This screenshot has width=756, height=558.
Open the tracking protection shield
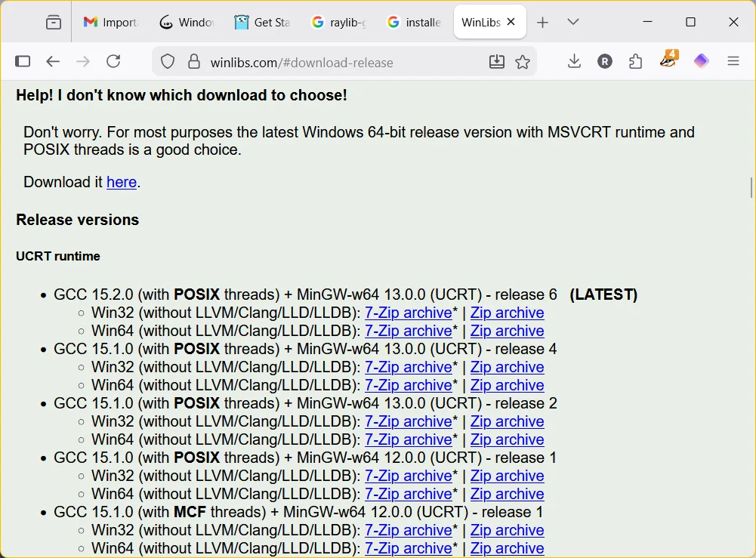(x=168, y=61)
